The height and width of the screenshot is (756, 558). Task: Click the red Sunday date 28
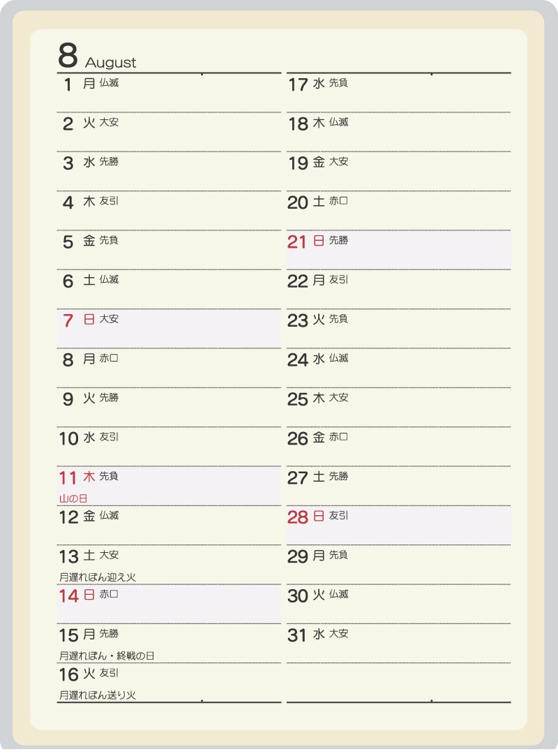click(x=298, y=517)
